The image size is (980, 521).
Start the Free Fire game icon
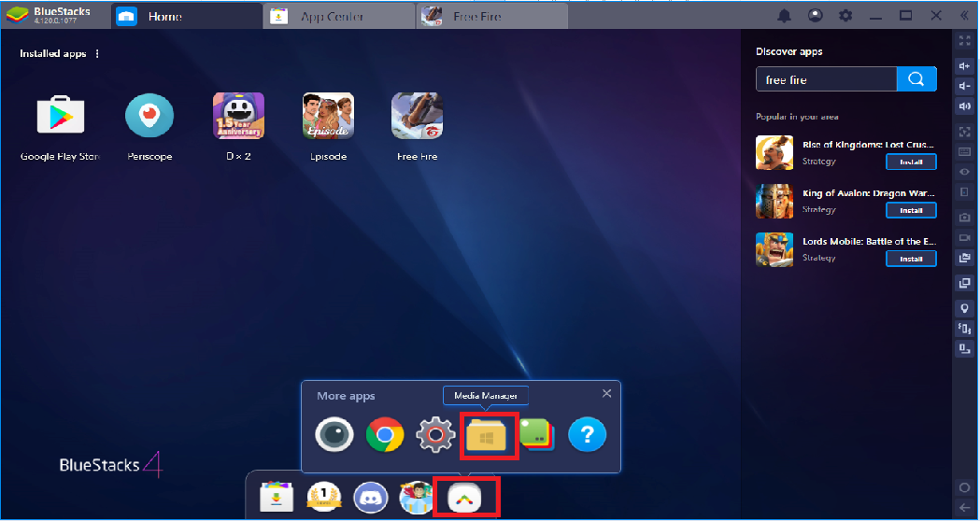(417, 116)
